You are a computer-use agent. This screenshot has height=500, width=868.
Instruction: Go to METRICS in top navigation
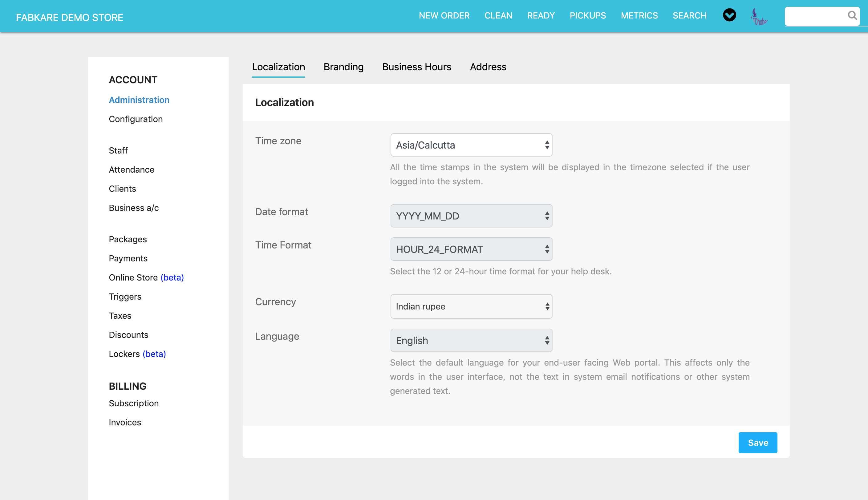639,16
